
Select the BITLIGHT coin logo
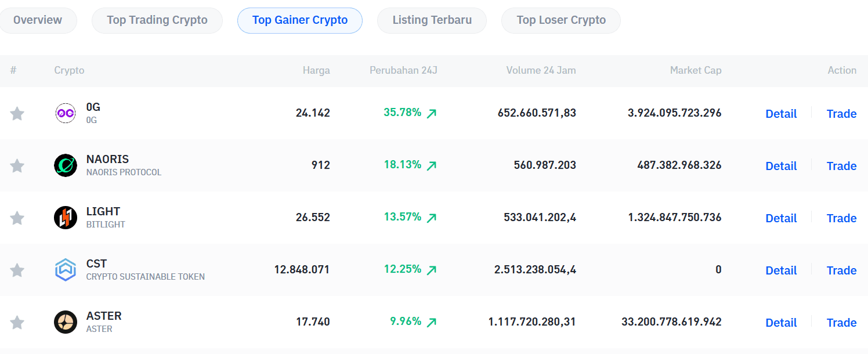click(66, 218)
